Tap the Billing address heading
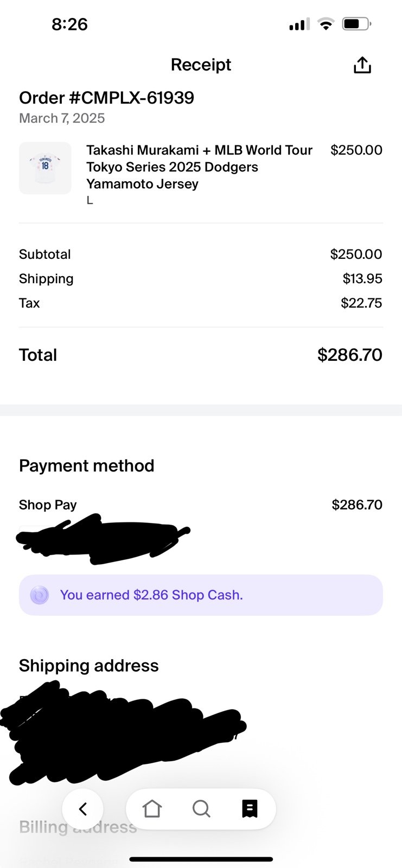The width and height of the screenshot is (402, 868). pos(78,827)
